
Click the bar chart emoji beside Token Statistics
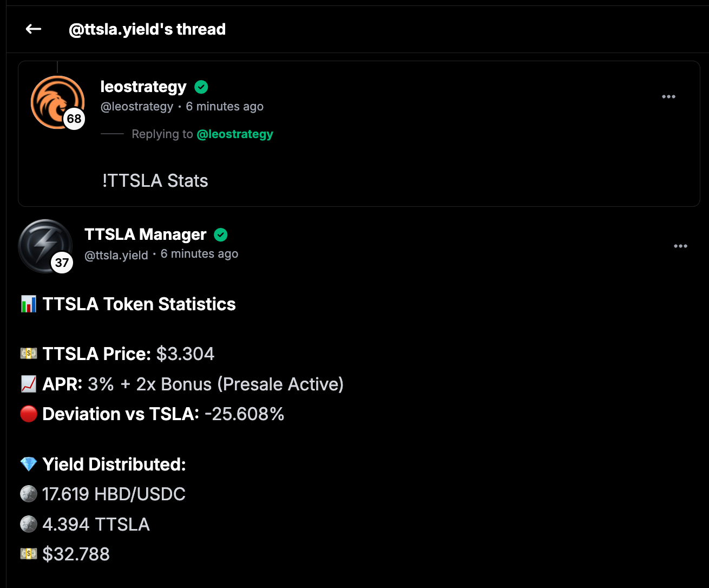click(x=28, y=304)
